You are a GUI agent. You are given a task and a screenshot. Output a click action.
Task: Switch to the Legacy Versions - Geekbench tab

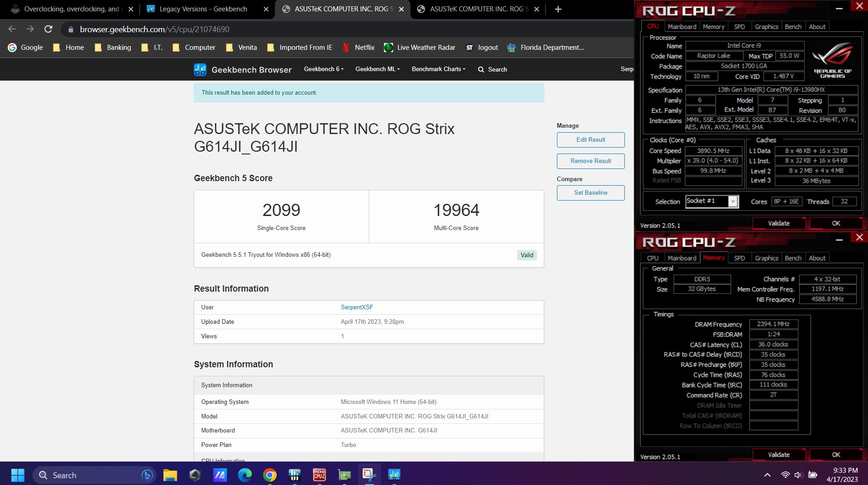tap(203, 9)
